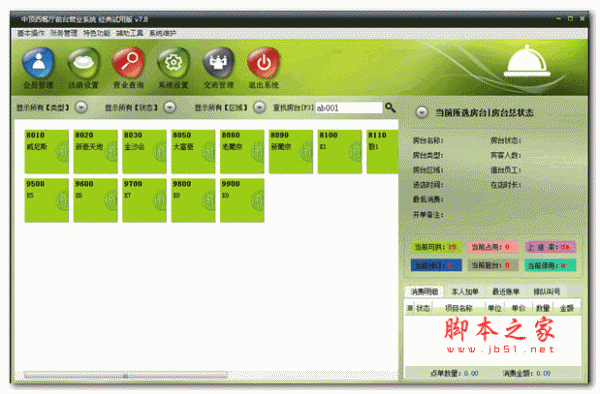Open the 基本操作 menu
The image size is (600, 394).
tap(31, 33)
